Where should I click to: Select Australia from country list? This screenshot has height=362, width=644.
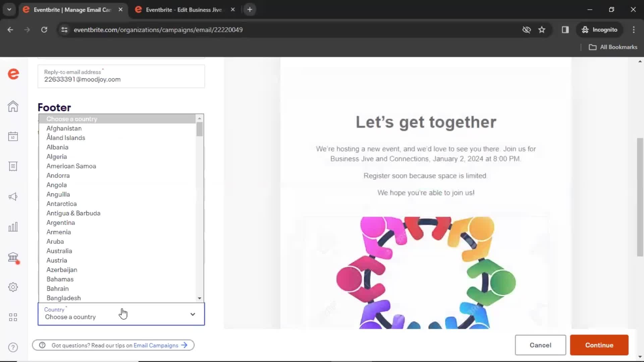point(117,251)
